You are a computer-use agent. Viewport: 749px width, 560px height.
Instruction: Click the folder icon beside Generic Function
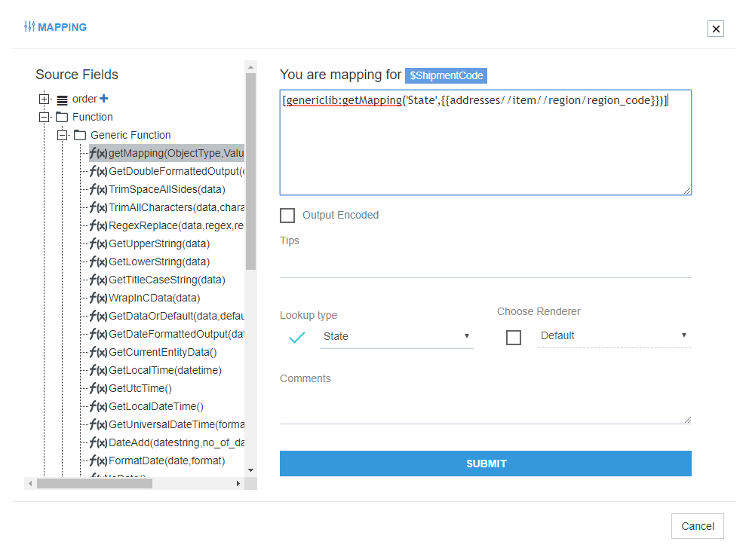80,136
